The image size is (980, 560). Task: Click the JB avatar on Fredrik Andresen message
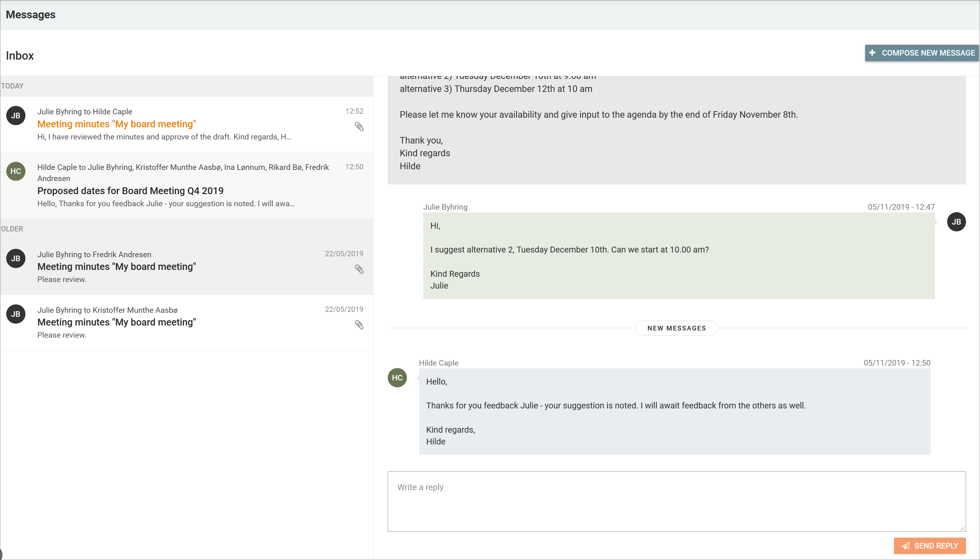(16, 258)
